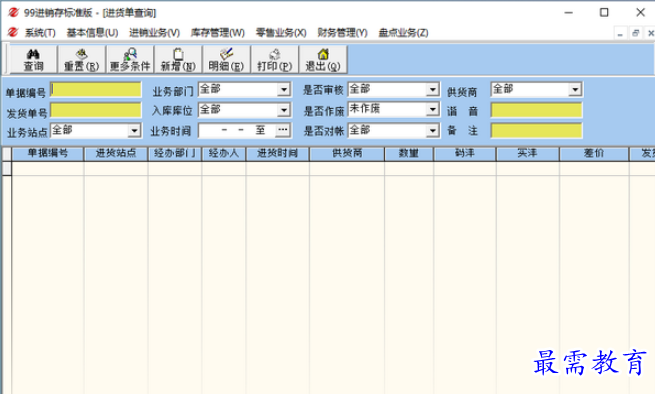Image resolution: width=655 pixels, height=394 pixels.
Task: Expand the 是否对帐 dropdown
Action: coord(432,131)
